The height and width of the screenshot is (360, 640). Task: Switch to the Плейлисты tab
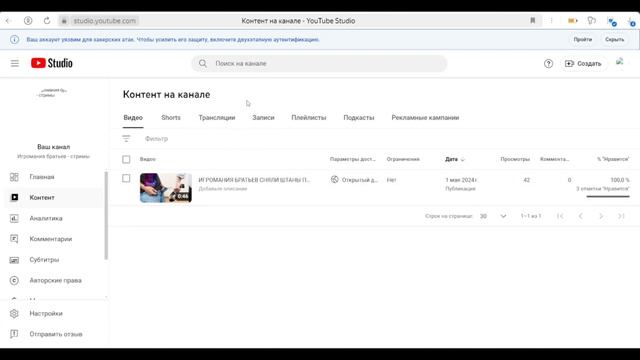(x=309, y=118)
